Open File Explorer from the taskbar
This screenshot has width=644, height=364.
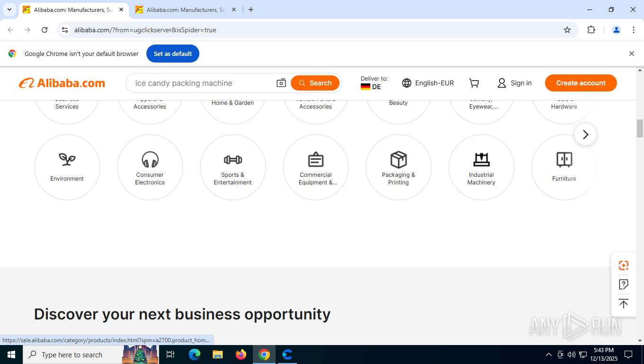(217, 355)
